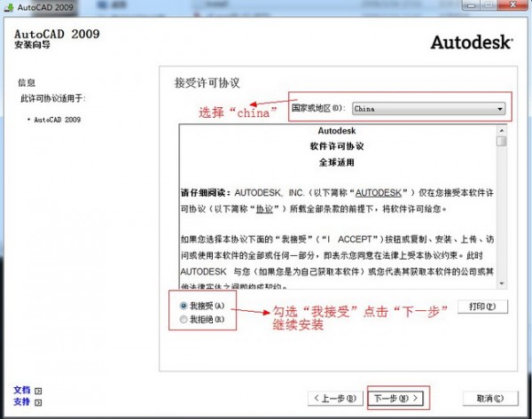The image size is (532, 419).
Task: Click the underlined 协议 term in license
Action: click(x=264, y=209)
